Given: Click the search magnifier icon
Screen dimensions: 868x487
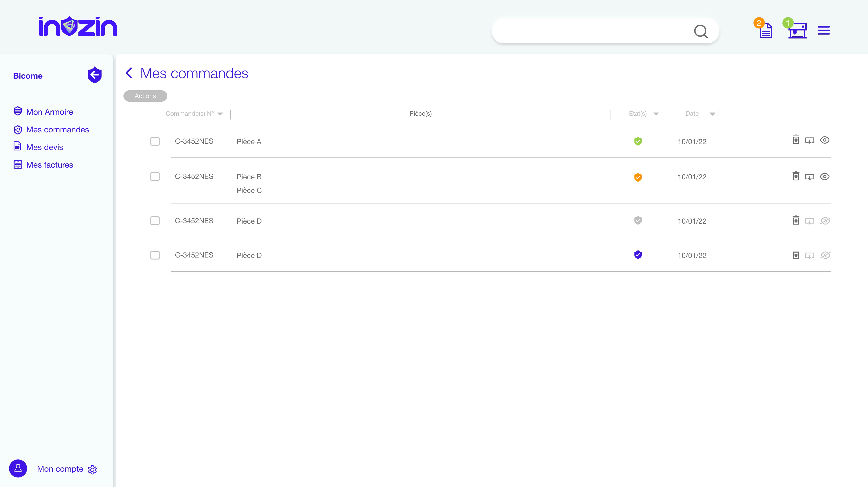Looking at the screenshot, I should [701, 31].
